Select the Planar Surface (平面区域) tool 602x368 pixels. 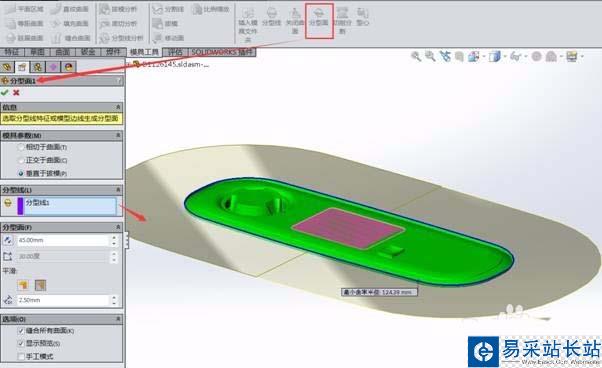25,9
